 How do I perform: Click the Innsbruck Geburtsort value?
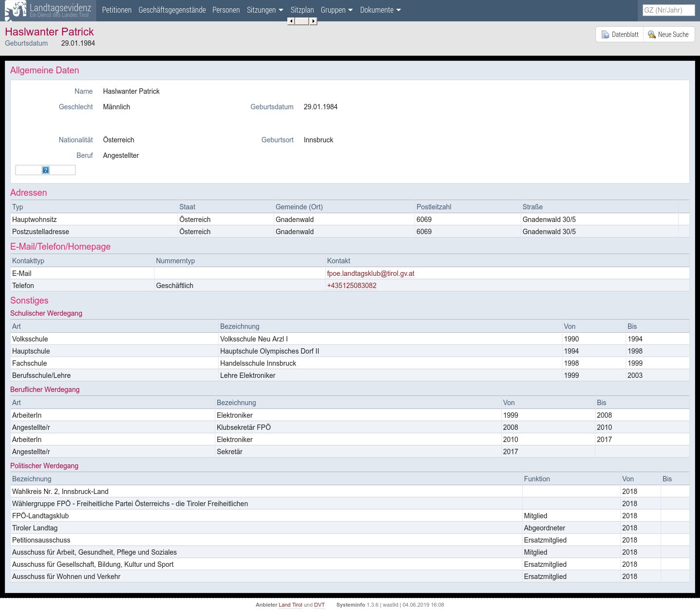click(318, 140)
